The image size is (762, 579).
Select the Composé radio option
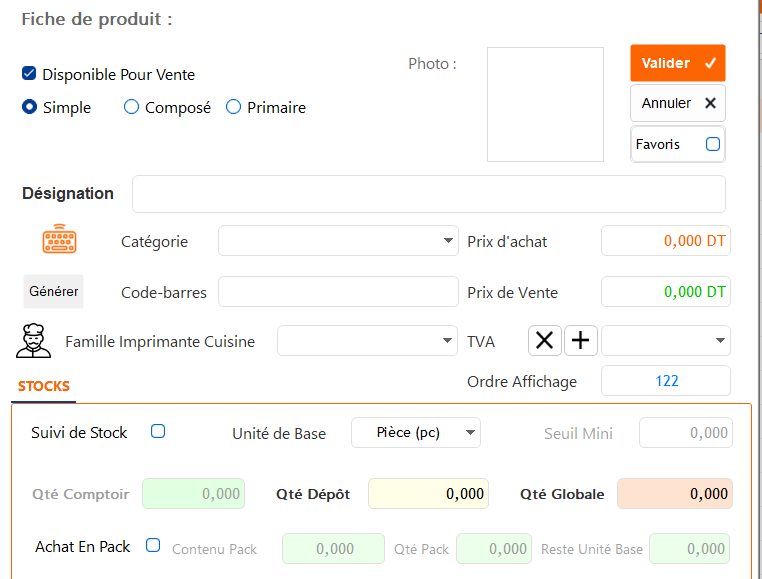coord(131,106)
